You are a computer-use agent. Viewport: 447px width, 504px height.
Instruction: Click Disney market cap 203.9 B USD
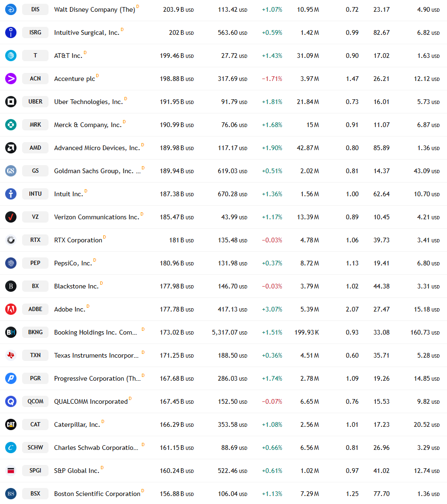click(x=179, y=9)
